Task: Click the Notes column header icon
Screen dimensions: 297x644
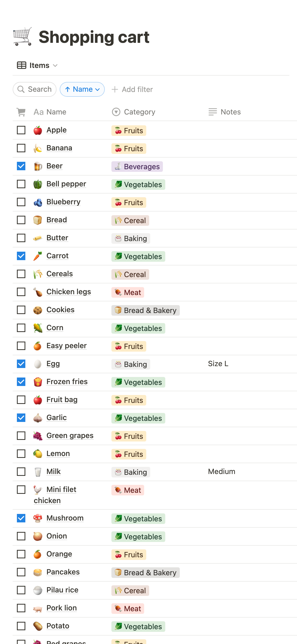Action: 212,112
